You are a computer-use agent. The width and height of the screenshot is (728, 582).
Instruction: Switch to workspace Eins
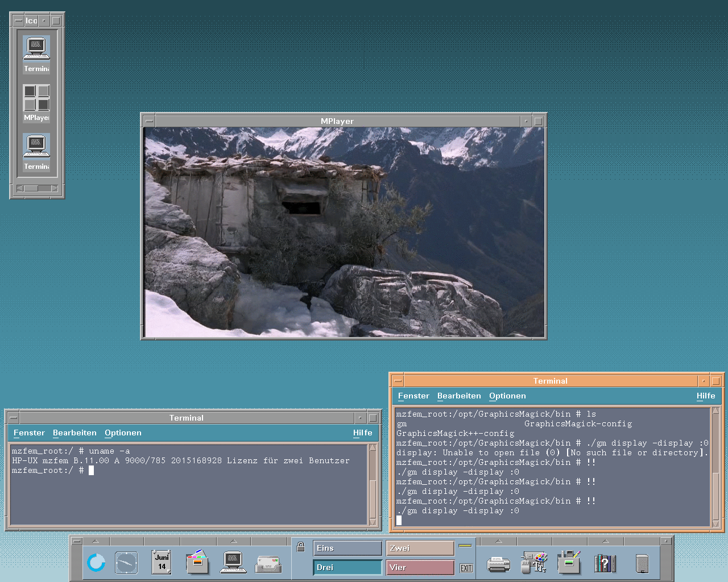pos(348,548)
